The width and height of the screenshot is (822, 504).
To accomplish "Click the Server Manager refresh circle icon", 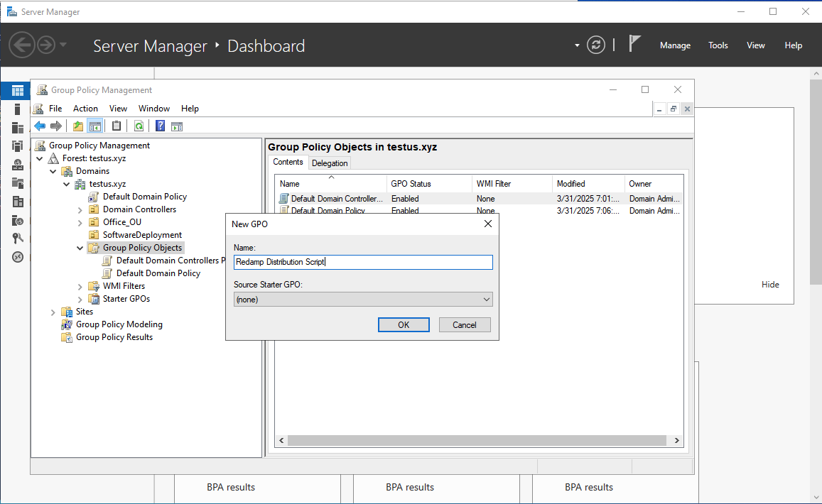I will [595, 45].
